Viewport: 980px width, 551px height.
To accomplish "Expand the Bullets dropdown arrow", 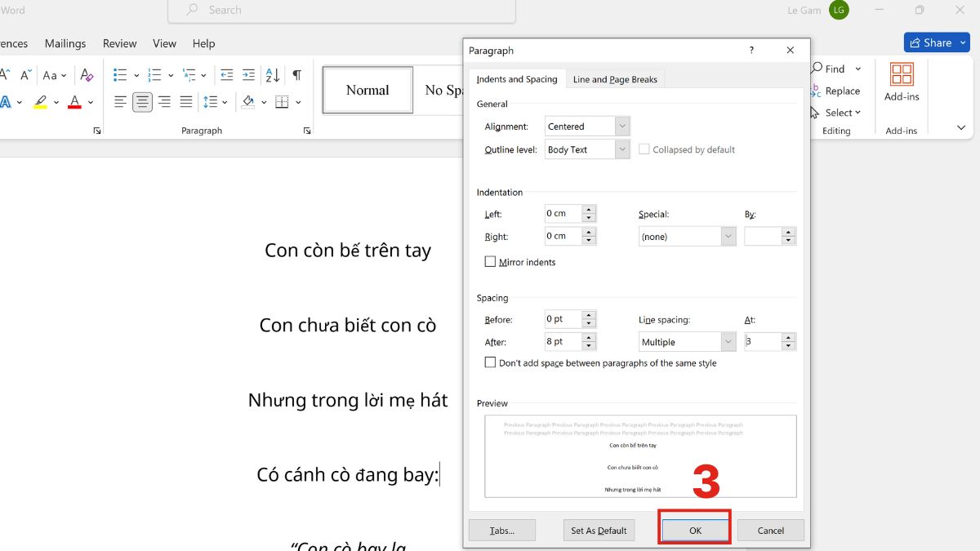I will 136,75.
